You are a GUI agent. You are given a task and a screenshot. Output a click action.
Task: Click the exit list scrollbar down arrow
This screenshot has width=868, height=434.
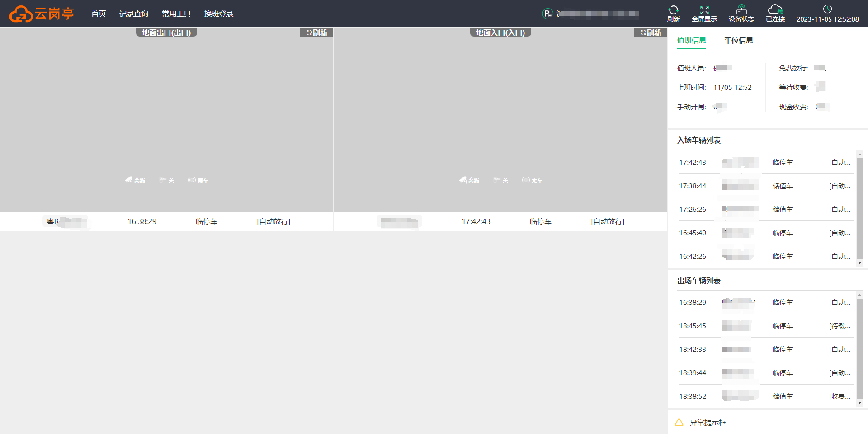[859, 403]
